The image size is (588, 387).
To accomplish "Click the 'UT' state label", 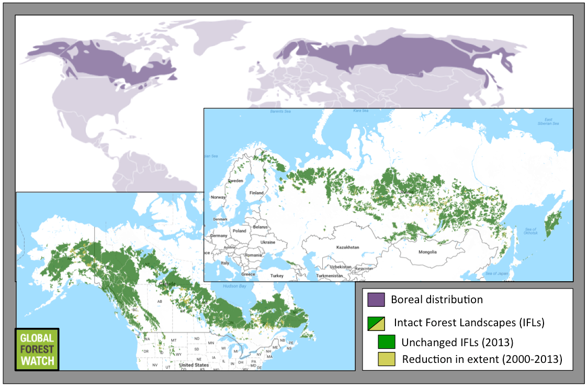I will pyautogui.click(x=167, y=367).
